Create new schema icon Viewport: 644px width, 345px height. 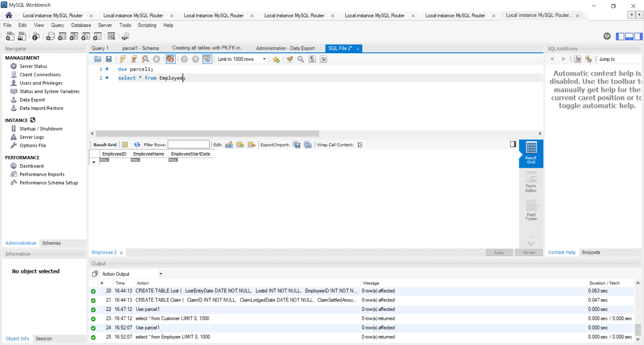point(50,36)
